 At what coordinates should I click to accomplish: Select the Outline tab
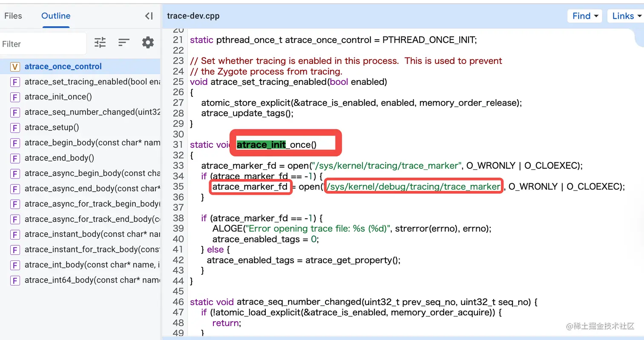56,16
